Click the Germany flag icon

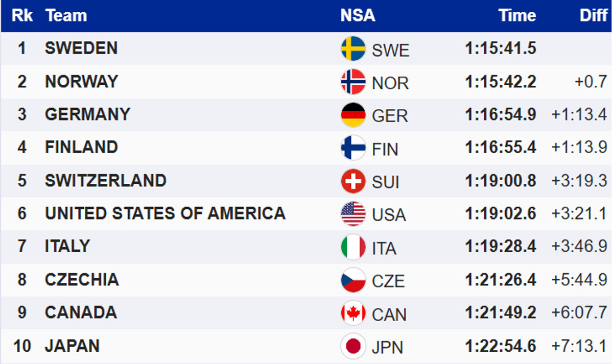click(x=353, y=115)
